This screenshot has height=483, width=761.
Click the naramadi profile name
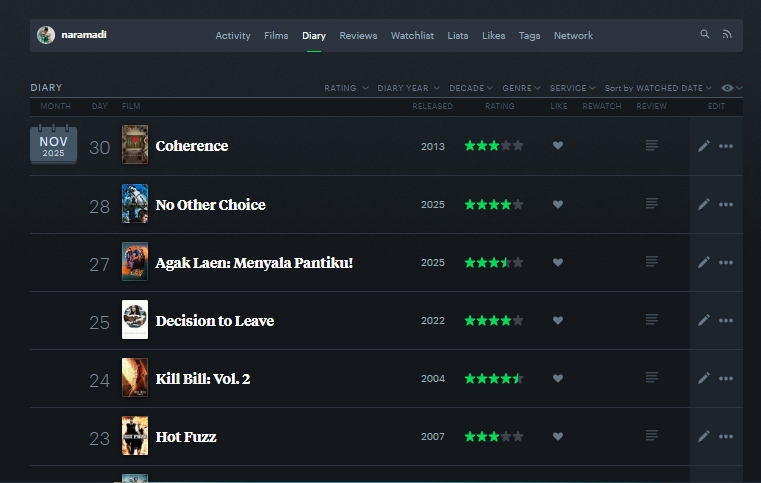83,35
